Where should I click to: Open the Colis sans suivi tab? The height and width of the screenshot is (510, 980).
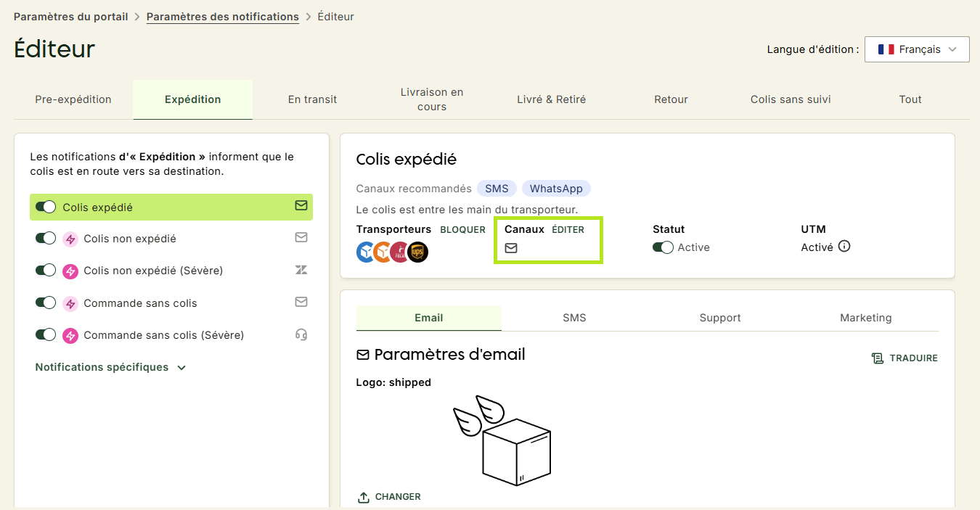coord(791,99)
